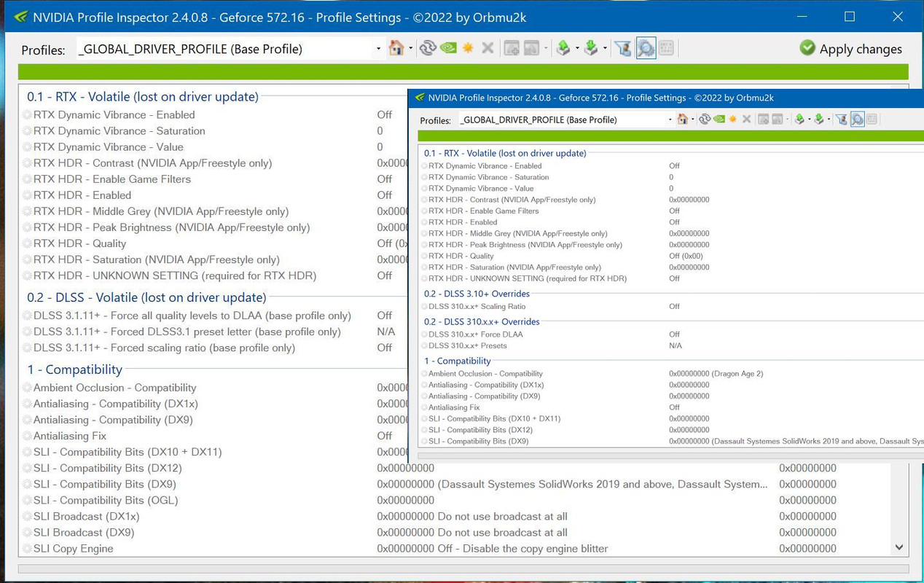Click the refresh arrows icon in small window
Screen dimensions: 924x583
coord(705,119)
